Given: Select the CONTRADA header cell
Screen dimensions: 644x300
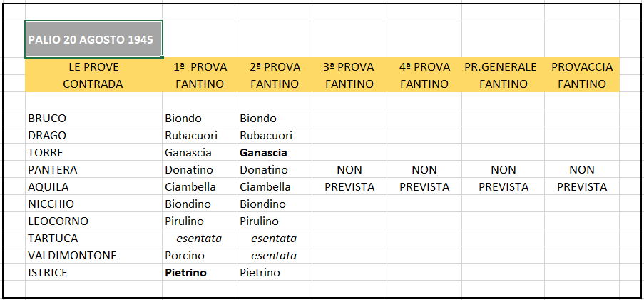Looking at the screenshot, I should click(93, 84).
